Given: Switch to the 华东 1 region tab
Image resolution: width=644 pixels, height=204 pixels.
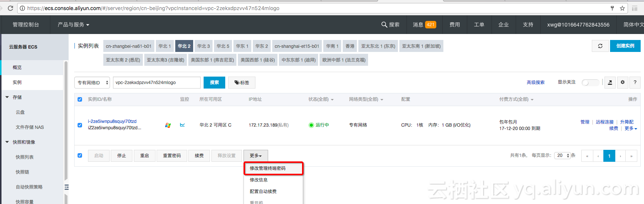Looking at the screenshot, I should (242, 46).
